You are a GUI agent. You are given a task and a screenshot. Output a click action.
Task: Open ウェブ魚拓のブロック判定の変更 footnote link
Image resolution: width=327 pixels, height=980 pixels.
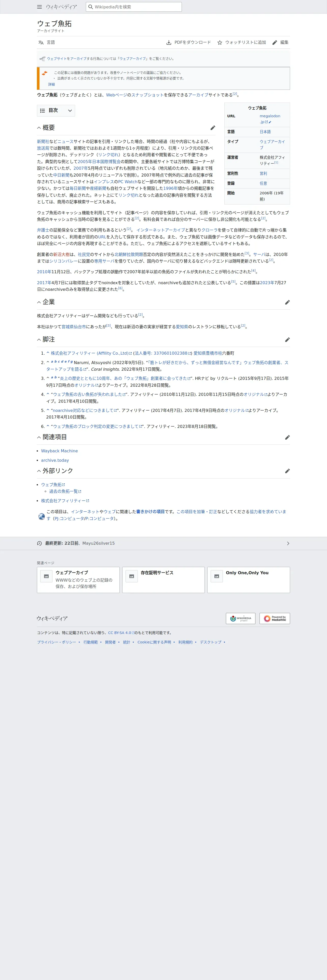pyautogui.click(x=98, y=426)
